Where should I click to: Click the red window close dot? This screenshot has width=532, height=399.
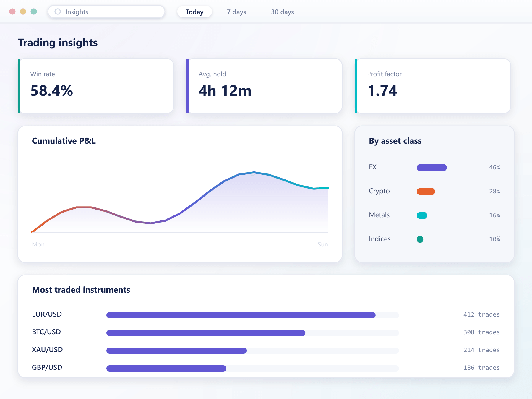pos(12,12)
